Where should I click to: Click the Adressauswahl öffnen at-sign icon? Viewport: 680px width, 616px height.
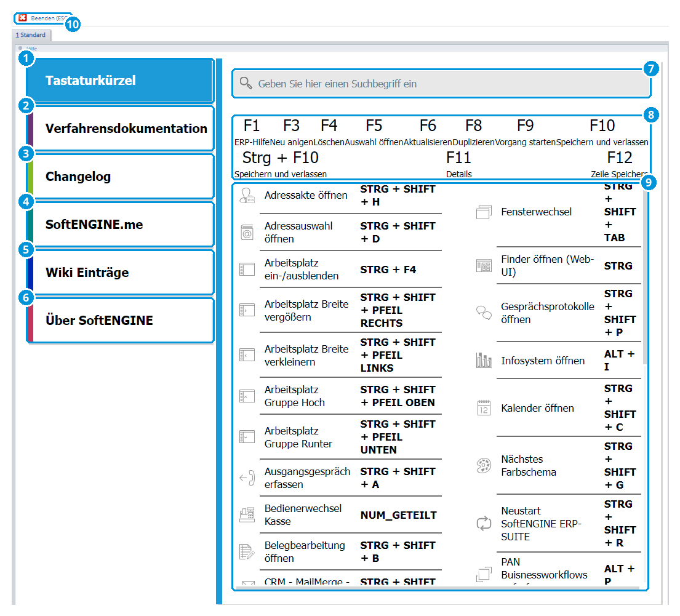247,233
